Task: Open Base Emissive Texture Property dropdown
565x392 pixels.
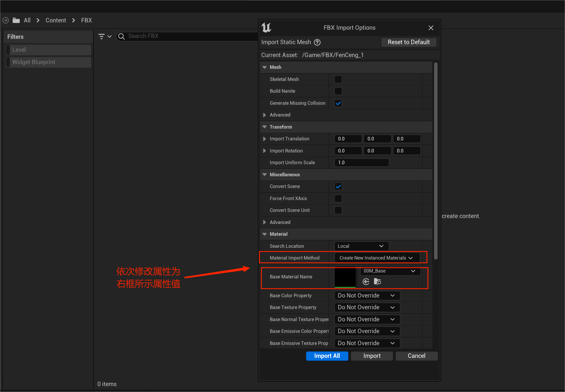Action: (x=367, y=343)
